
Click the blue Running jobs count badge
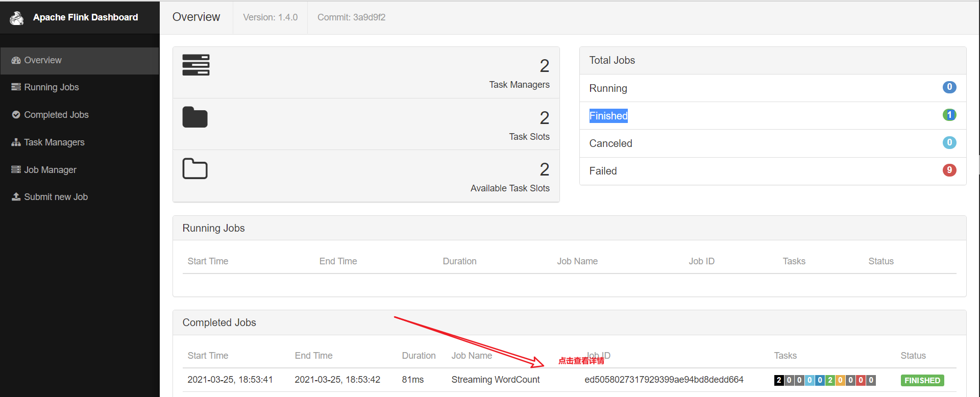[949, 87]
